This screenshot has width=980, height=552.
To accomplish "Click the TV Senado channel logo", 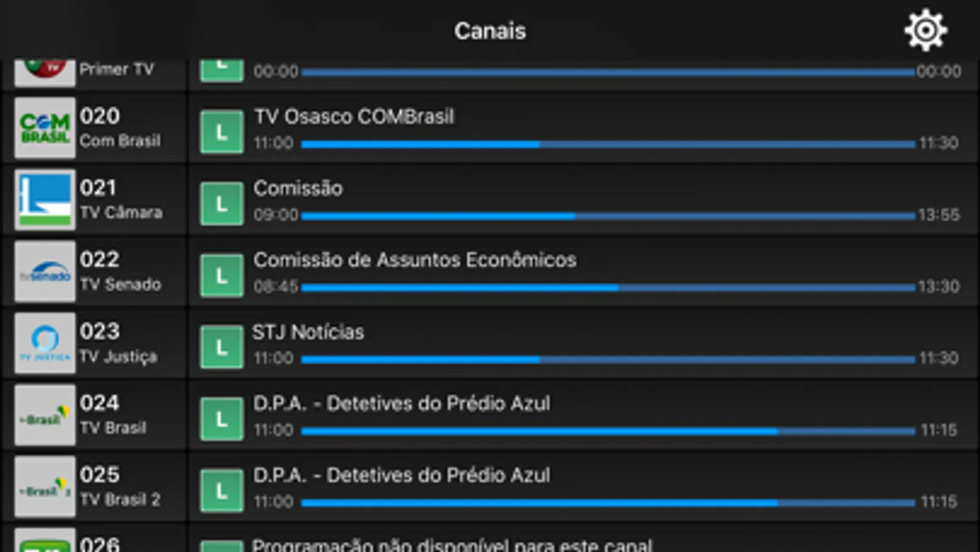I will click(44, 270).
